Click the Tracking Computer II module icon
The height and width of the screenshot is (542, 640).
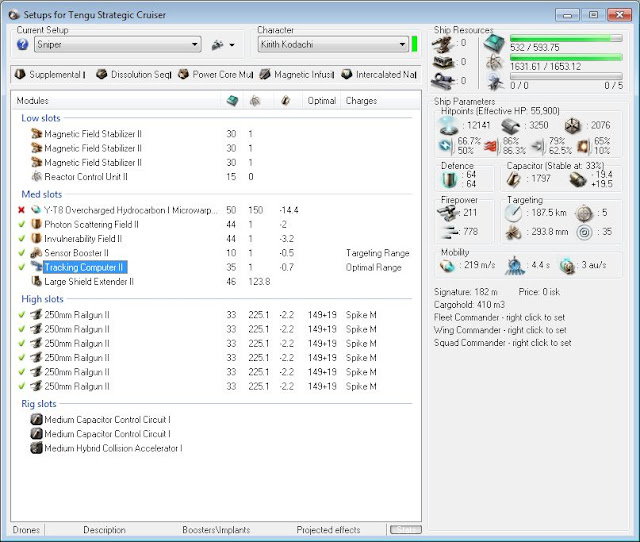point(37,267)
